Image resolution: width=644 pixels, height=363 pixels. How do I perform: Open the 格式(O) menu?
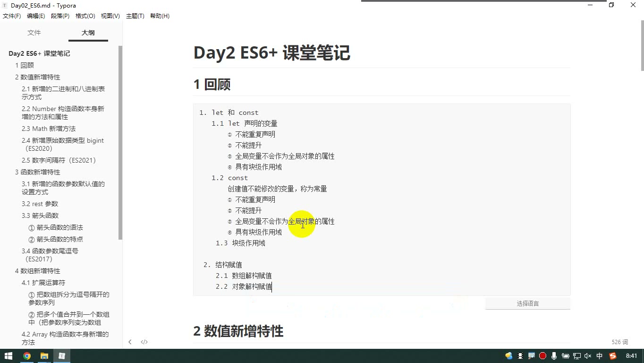point(85,16)
